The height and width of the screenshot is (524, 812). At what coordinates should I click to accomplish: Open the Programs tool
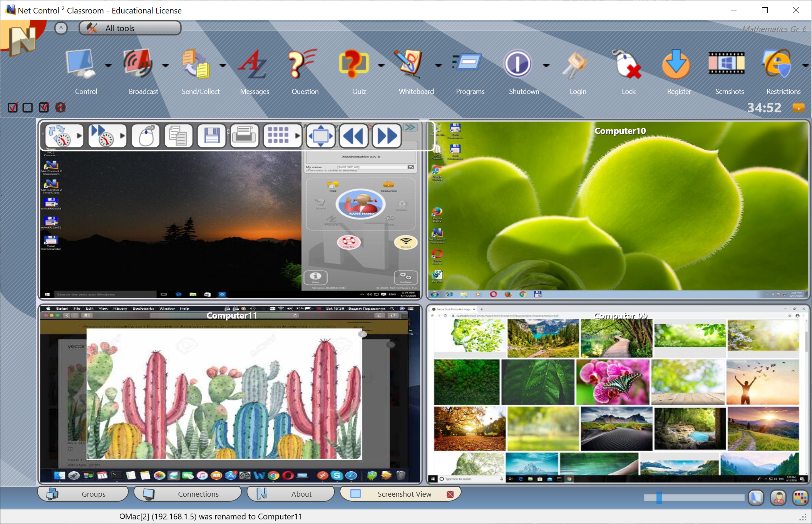click(x=468, y=62)
